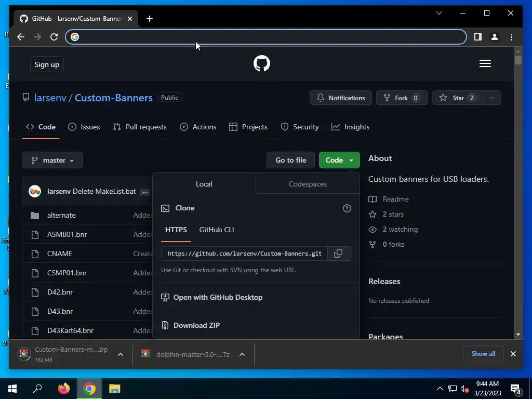Select the Code repository tab

pos(41,127)
